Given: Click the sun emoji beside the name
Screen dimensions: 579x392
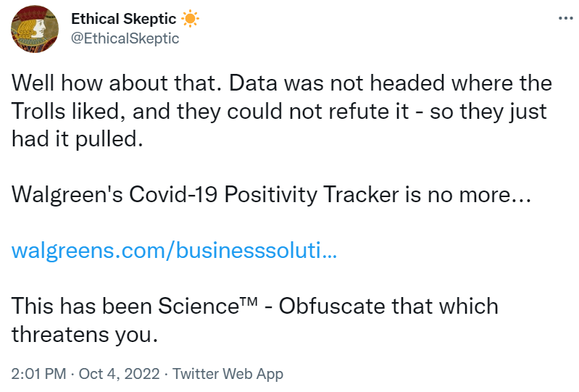Looking at the screenshot, I should click(x=190, y=20).
